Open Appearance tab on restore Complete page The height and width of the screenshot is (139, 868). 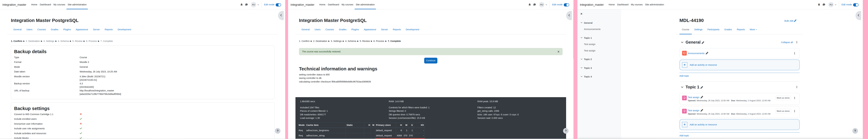(x=370, y=29)
